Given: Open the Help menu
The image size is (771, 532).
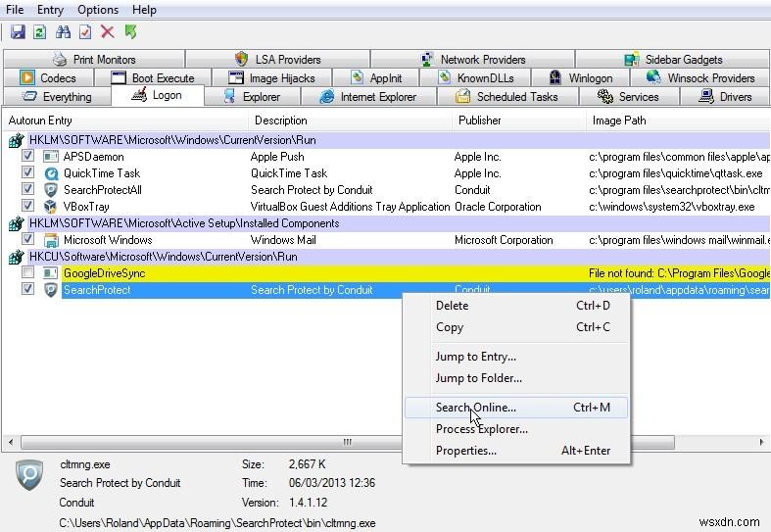Looking at the screenshot, I should 144,10.
